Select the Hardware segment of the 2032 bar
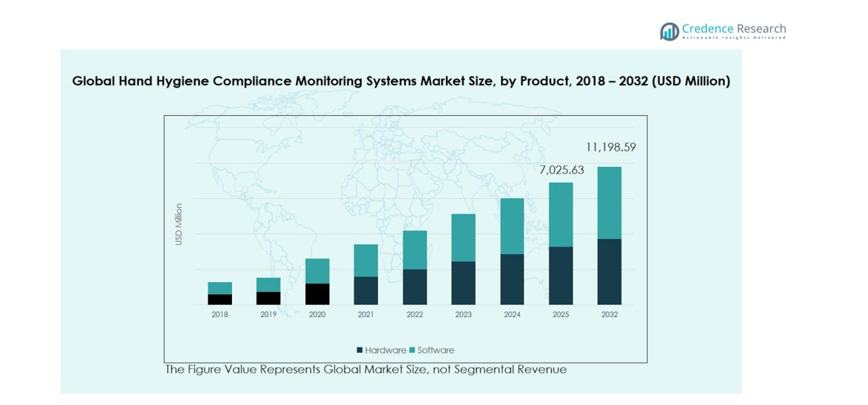 609,271
